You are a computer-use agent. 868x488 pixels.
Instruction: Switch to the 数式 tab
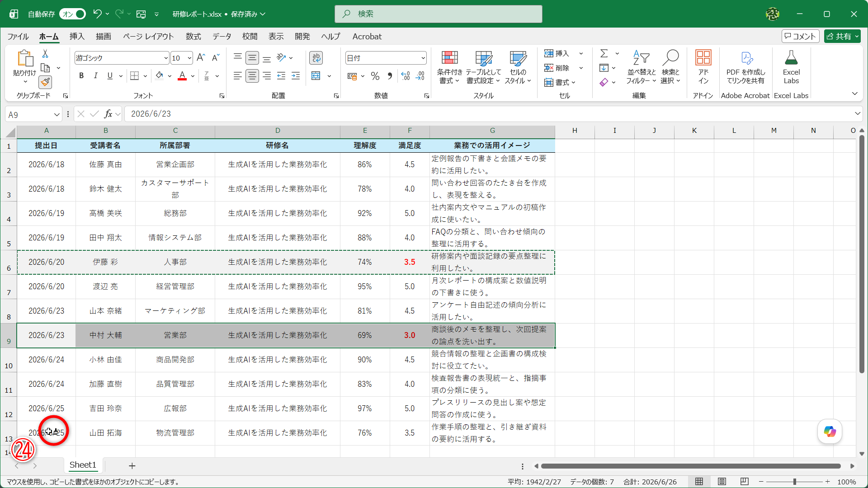tap(193, 37)
